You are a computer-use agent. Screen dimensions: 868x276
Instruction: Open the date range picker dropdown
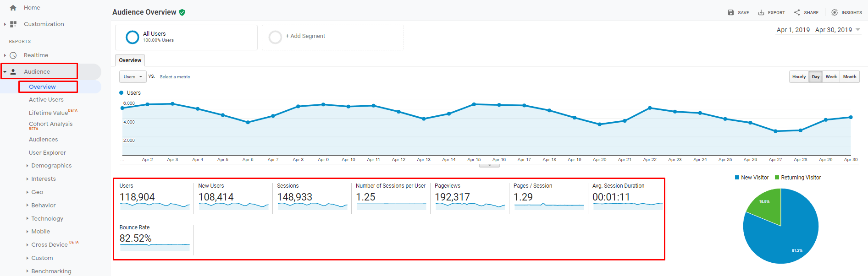[818, 30]
